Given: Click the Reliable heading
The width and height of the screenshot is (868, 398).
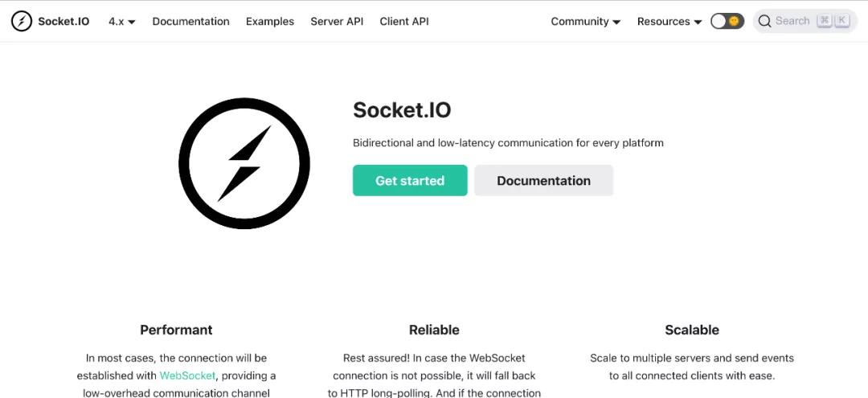Looking at the screenshot, I should 434,330.
